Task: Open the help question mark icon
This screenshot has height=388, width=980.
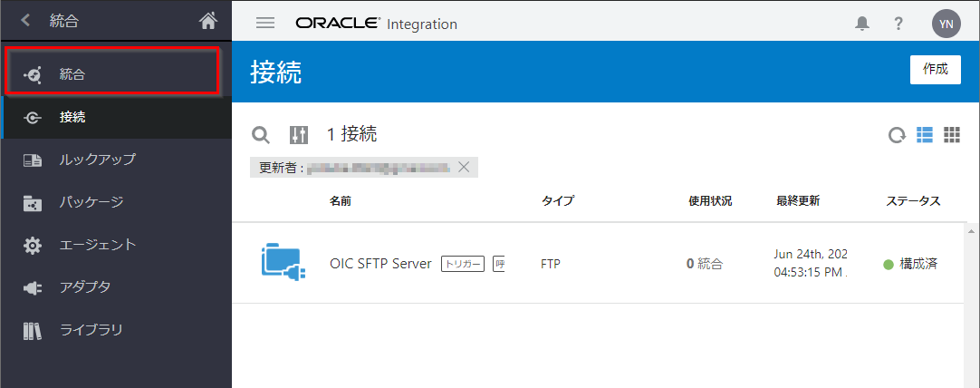Action: (898, 24)
